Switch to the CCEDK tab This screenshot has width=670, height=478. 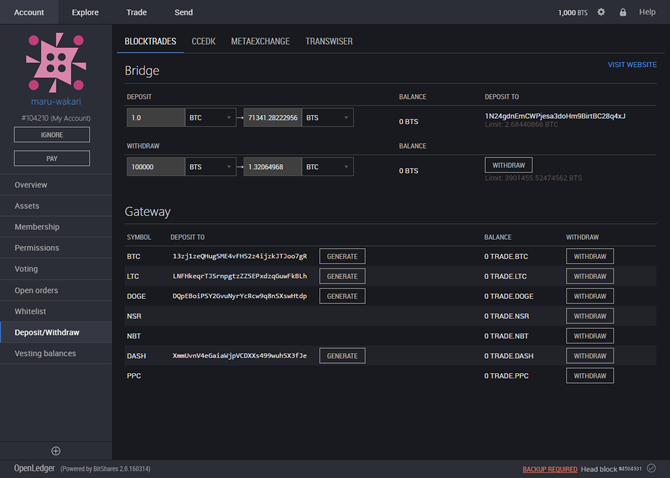pos(204,41)
